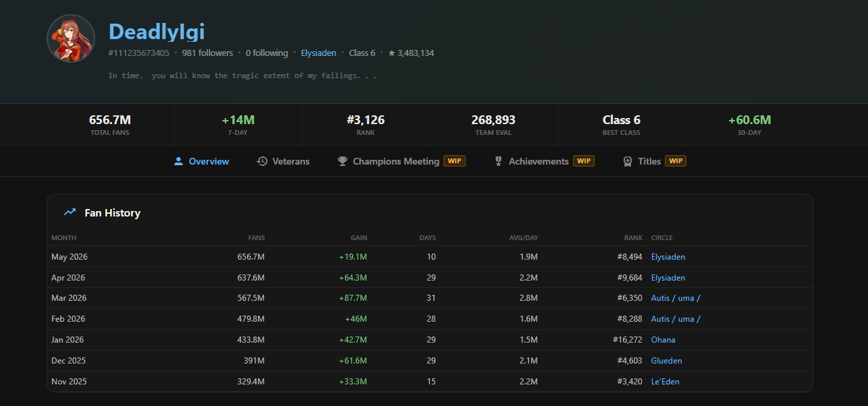The height and width of the screenshot is (406, 868).
Task: Open Le'Eden circle link
Action: 666,382
